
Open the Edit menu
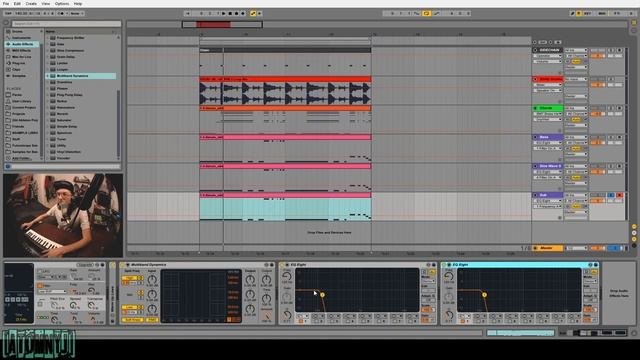17,4
